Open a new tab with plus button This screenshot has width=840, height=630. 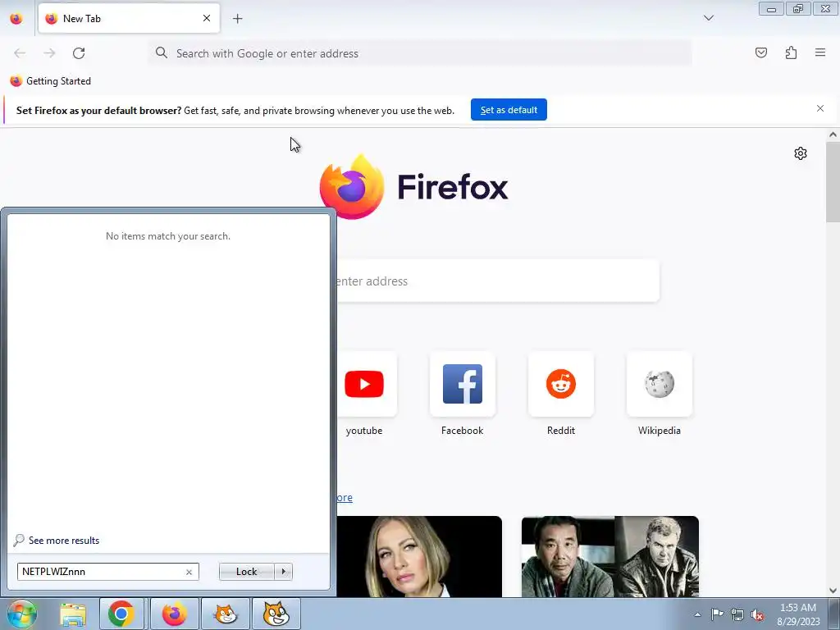pyautogui.click(x=237, y=19)
